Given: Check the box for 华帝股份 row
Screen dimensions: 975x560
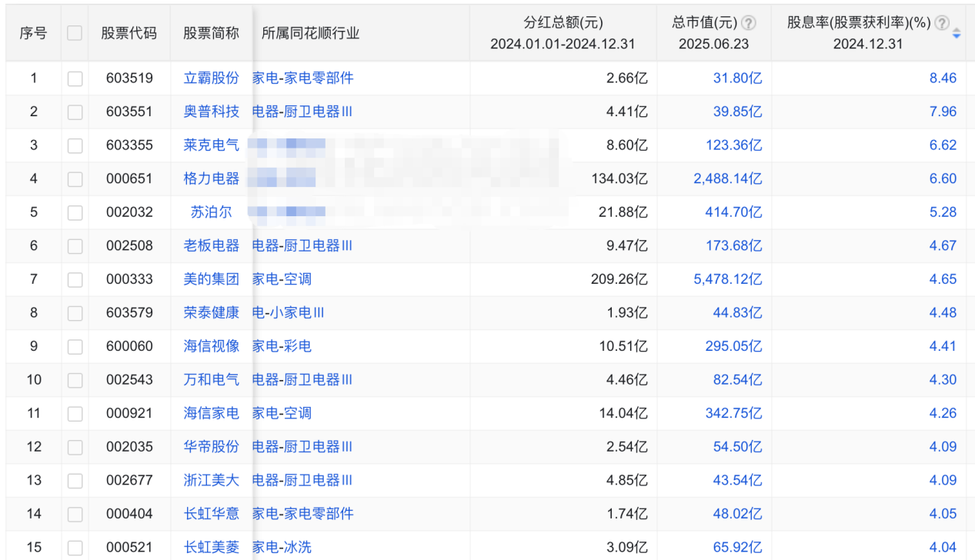Looking at the screenshot, I should pos(75,447).
